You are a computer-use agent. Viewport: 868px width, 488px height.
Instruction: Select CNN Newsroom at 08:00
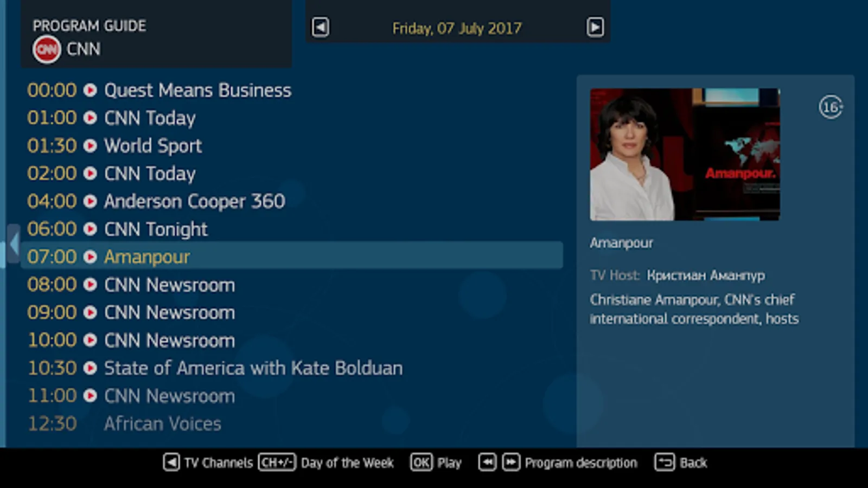point(292,285)
